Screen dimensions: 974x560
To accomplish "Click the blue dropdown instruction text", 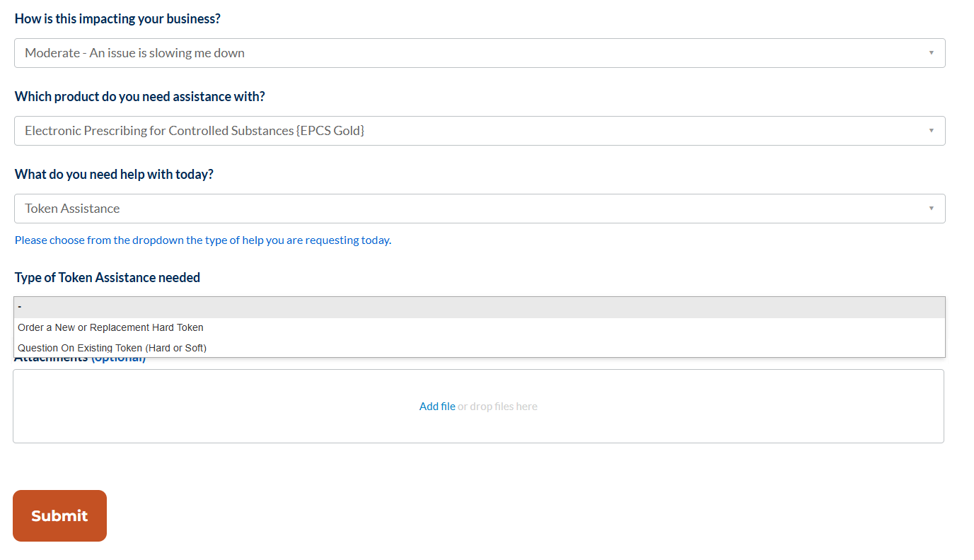I will 203,240.
